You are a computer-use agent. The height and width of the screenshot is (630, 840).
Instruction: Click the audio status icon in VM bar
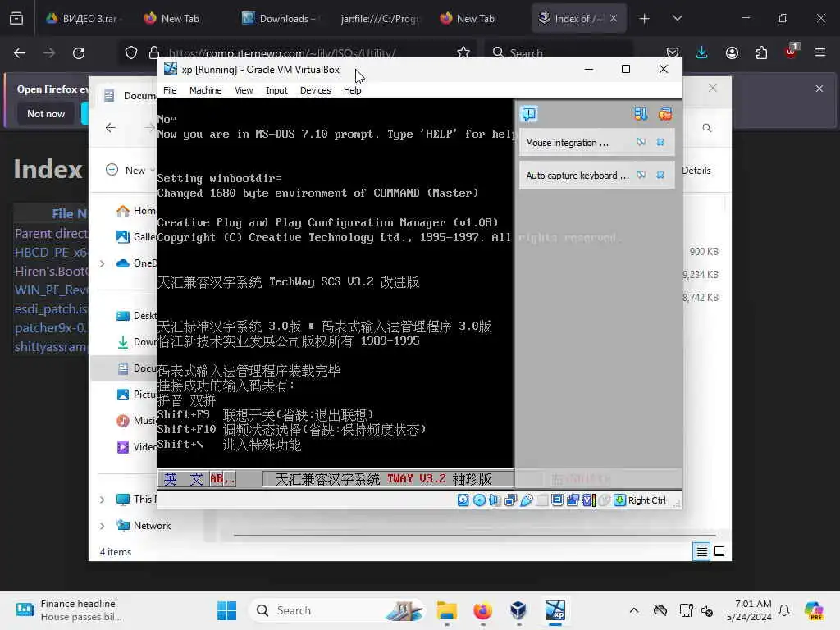(495, 500)
